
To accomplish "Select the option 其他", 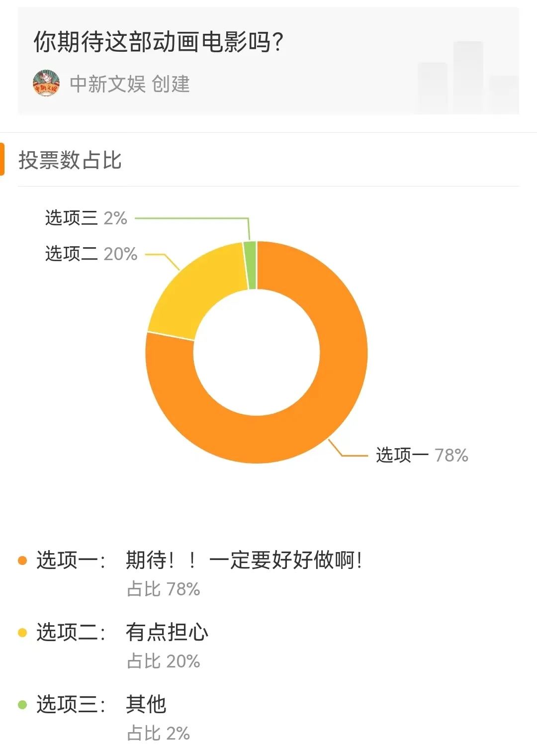I will (146, 704).
